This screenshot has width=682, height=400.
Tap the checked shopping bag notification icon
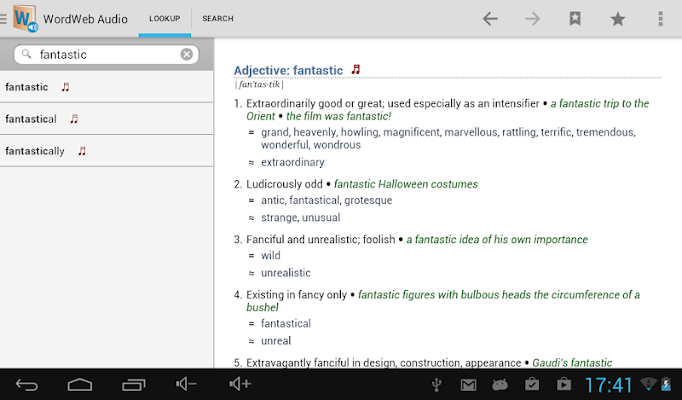(x=532, y=384)
